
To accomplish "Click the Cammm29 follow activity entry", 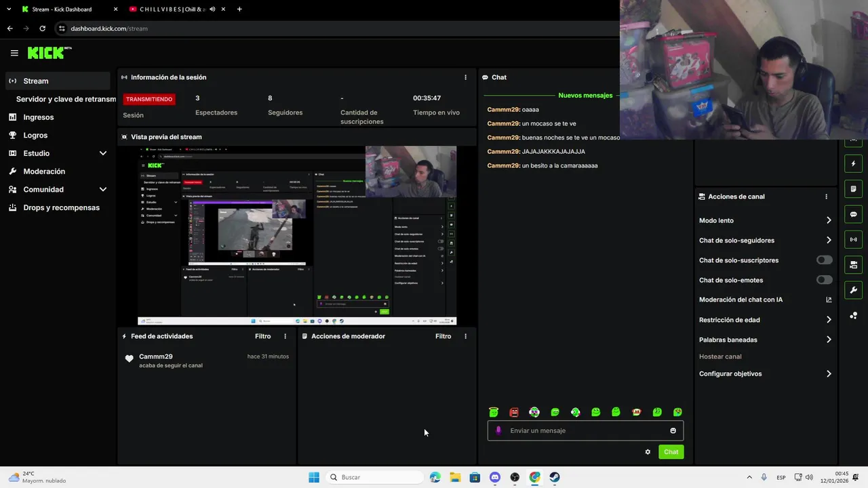I will (207, 361).
